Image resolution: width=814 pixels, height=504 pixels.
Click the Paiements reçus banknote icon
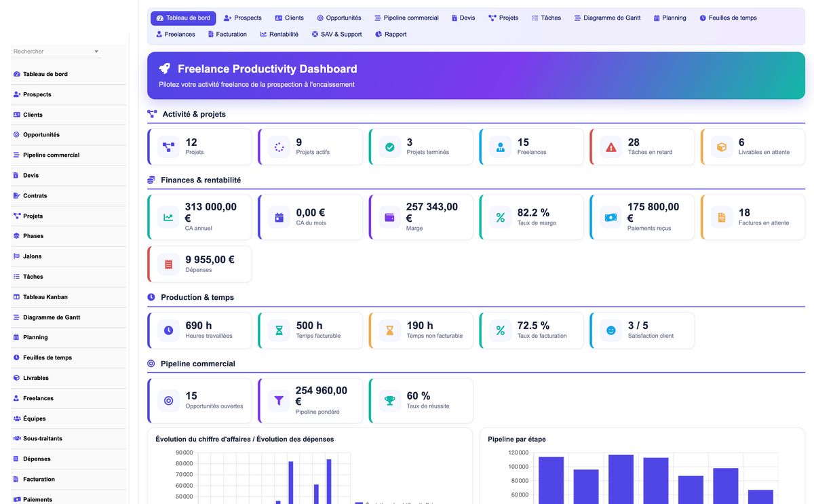[x=611, y=218]
